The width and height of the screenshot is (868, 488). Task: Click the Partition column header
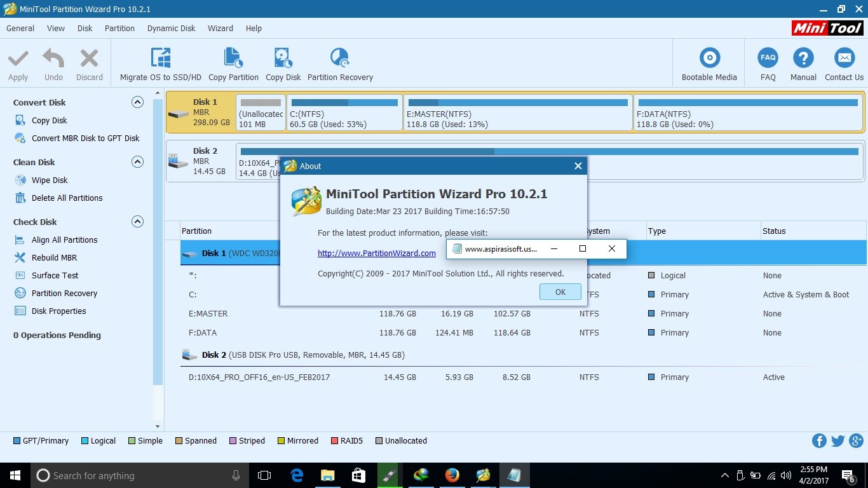pos(196,231)
